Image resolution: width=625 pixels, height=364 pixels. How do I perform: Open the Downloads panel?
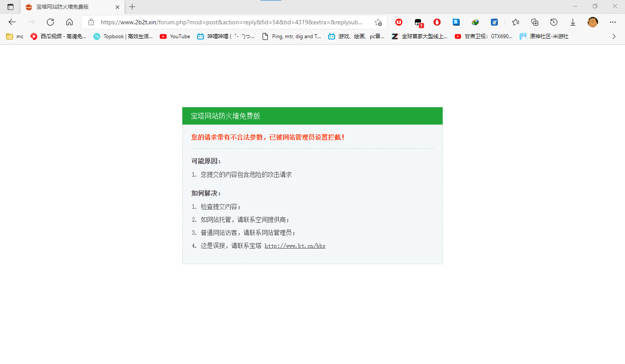(573, 22)
